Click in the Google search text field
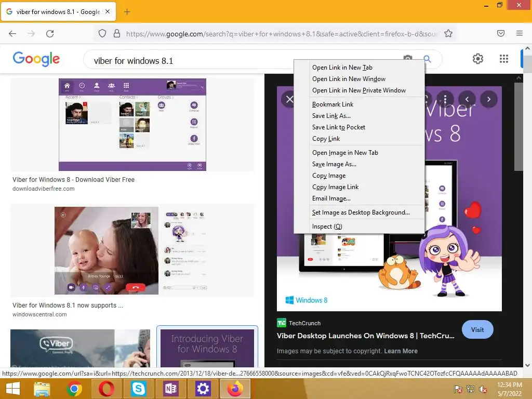 [x=244, y=61]
